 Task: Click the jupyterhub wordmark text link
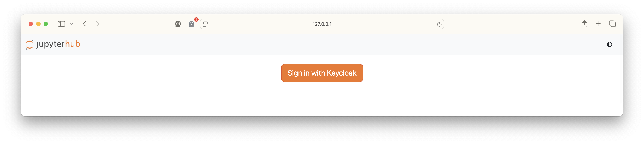coord(58,44)
